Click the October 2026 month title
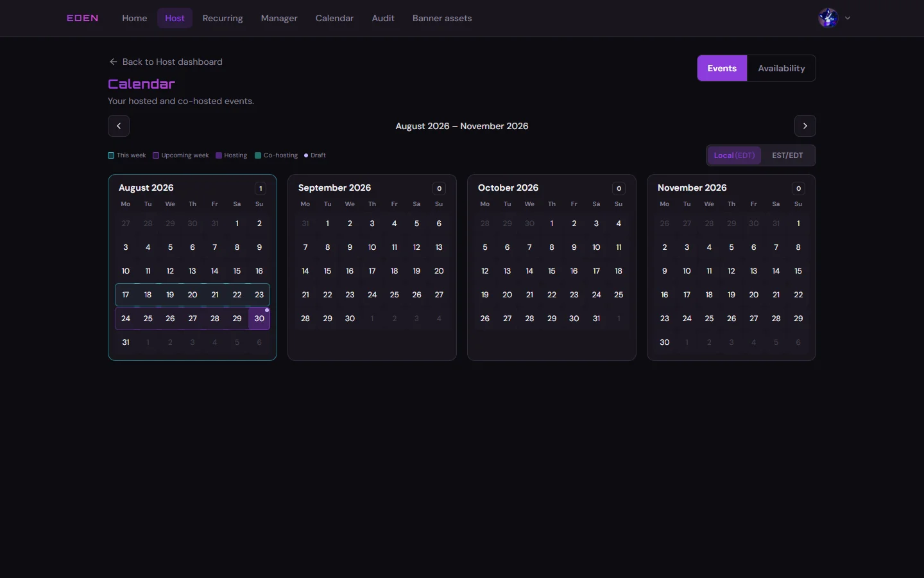Image resolution: width=924 pixels, height=578 pixels. point(508,188)
